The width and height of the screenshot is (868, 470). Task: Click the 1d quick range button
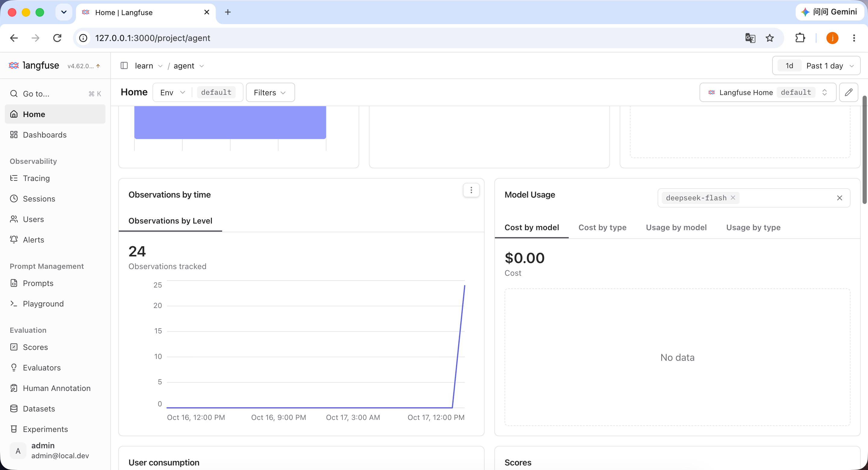pyautogui.click(x=789, y=66)
